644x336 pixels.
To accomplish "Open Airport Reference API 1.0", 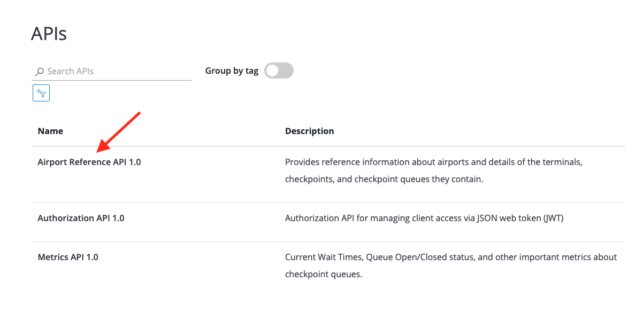I will (x=89, y=162).
